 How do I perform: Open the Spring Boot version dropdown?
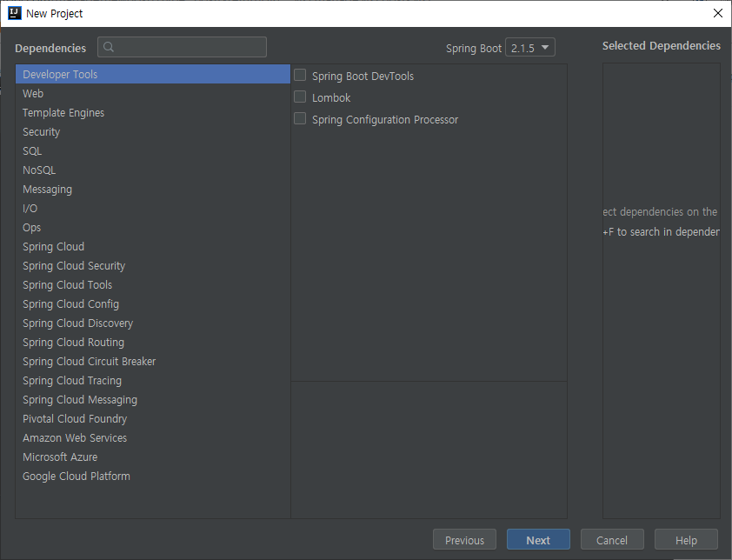tap(529, 48)
